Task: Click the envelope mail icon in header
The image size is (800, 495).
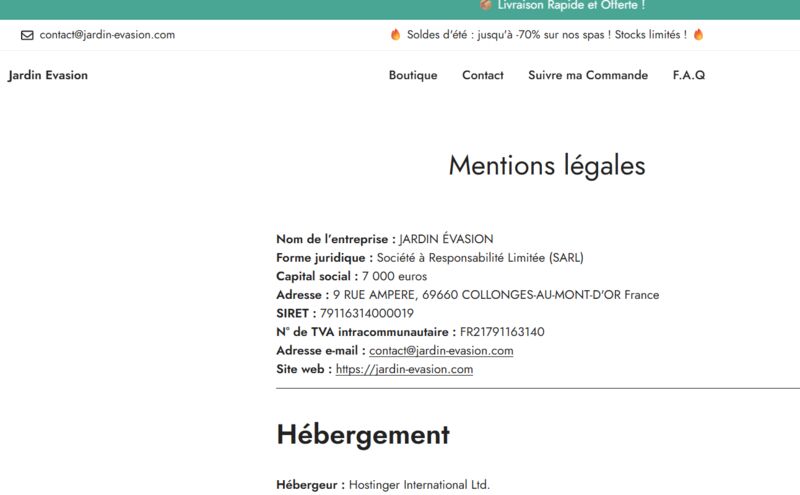Action: [x=27, y=35]
